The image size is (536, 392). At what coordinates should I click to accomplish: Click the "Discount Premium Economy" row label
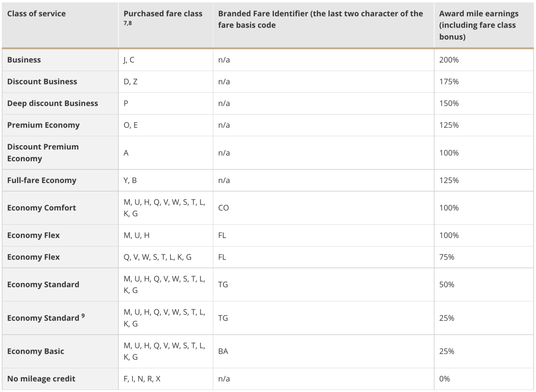coord(43,152)
